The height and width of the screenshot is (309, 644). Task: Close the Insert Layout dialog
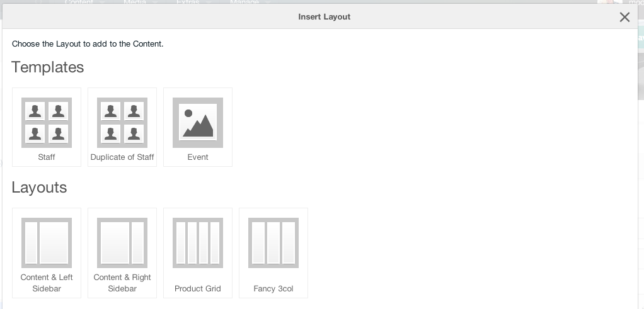624,17
